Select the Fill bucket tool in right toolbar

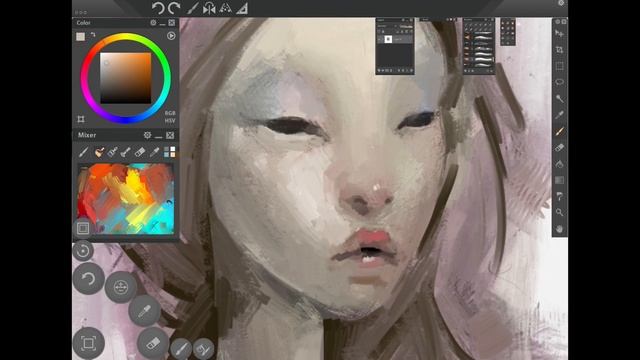(560, 164)
